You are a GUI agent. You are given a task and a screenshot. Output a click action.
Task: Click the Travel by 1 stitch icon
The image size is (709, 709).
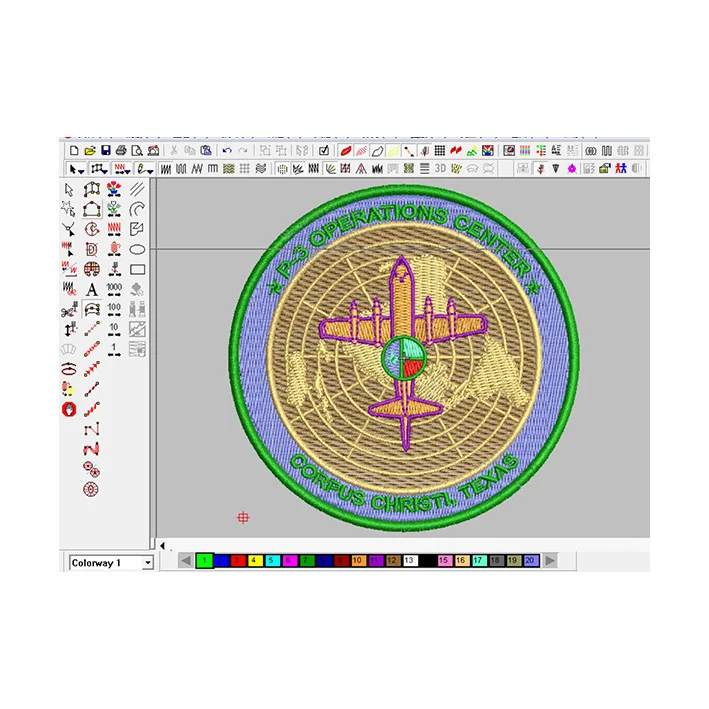(x=114, y=349)
